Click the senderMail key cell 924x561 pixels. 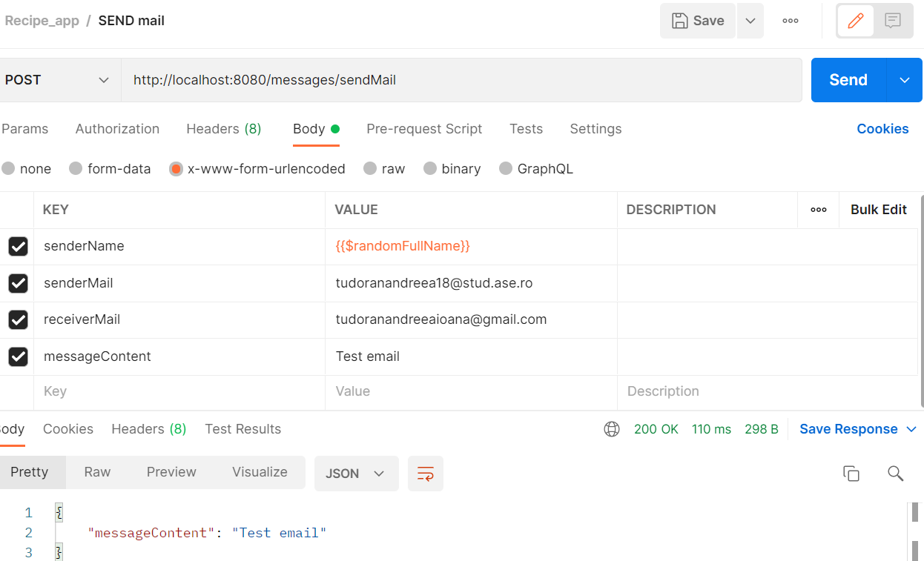179,283
